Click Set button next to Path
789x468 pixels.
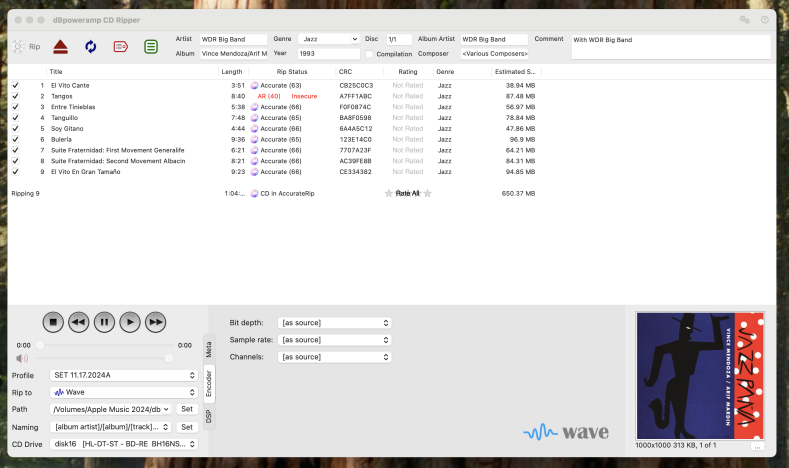click(187, 410)
